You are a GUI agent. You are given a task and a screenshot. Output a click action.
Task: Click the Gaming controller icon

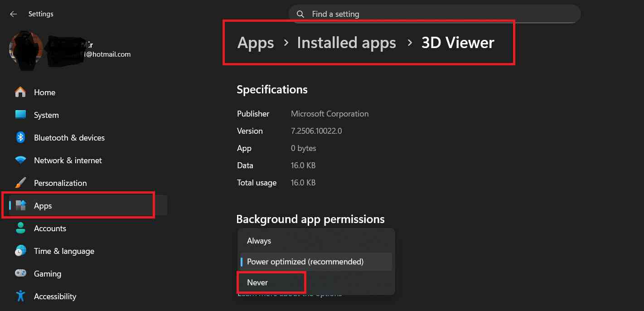(x=21, y=273)
